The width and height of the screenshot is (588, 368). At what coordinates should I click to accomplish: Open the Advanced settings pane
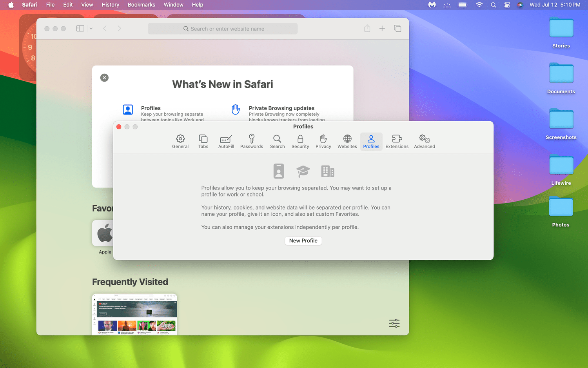click(x=424, y=142)
